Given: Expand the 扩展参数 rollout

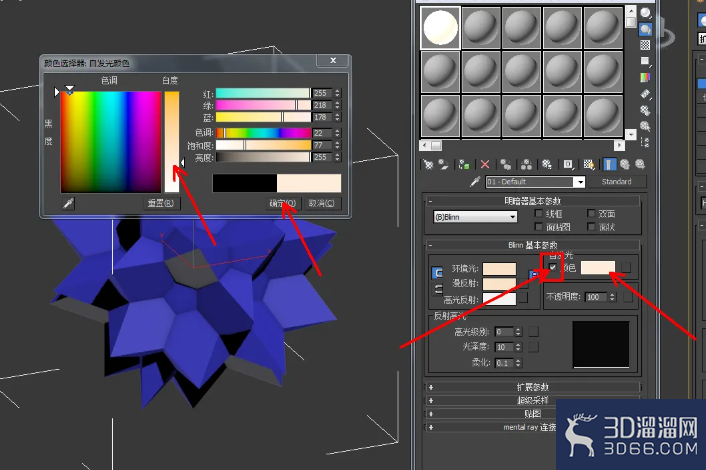Looking at the screenshot, I should (532, 387).
